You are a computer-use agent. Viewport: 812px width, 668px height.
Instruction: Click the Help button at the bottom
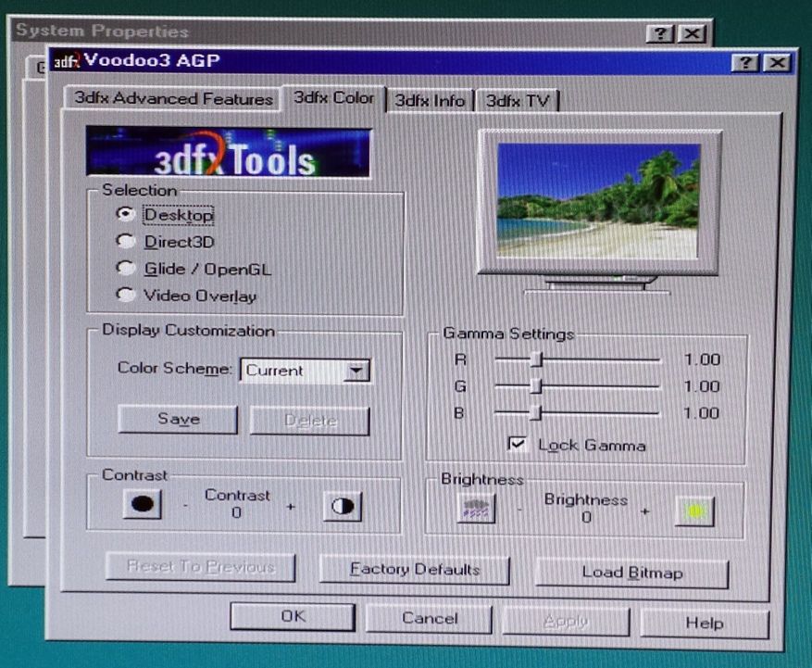tap(705, 623)
